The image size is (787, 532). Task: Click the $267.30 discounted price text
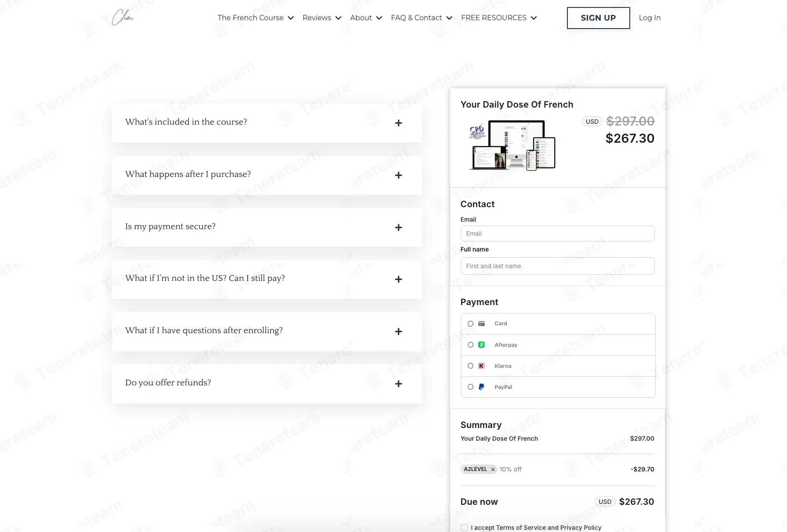click(x=630, y=138)
